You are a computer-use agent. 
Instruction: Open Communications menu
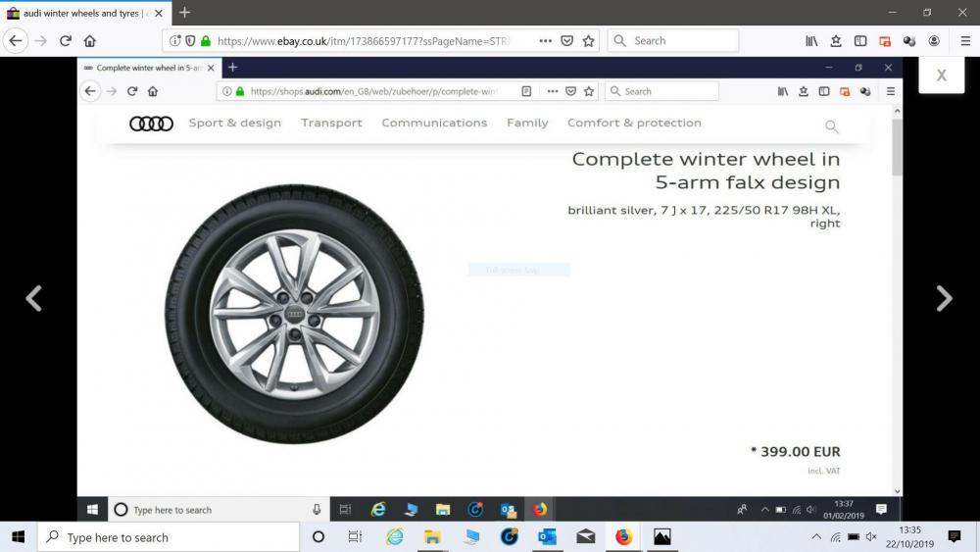coord(434,124)
